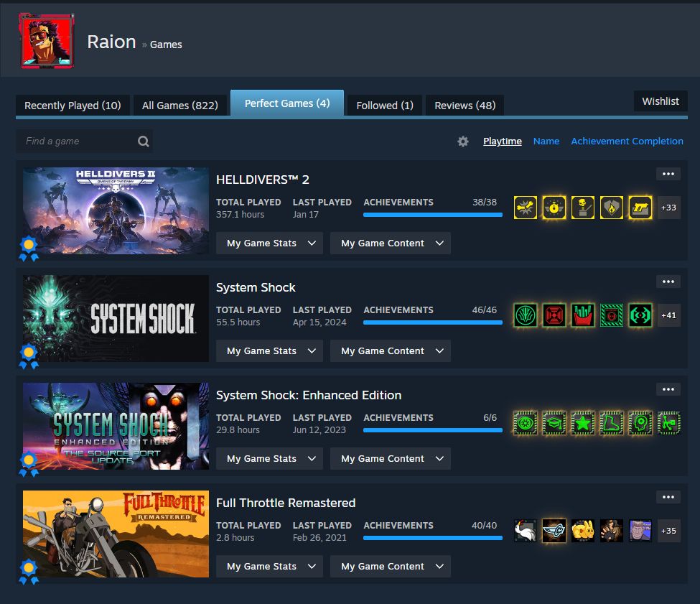
Task: Open Raion's profile avatar
Action: 47,41
